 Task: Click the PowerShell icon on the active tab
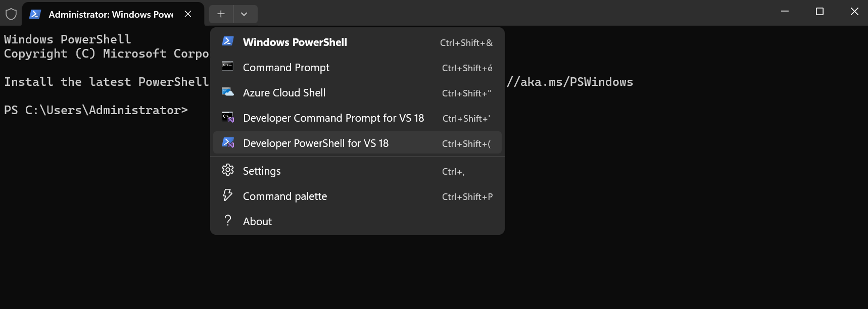pyautogui.click(x=34, y=14)
